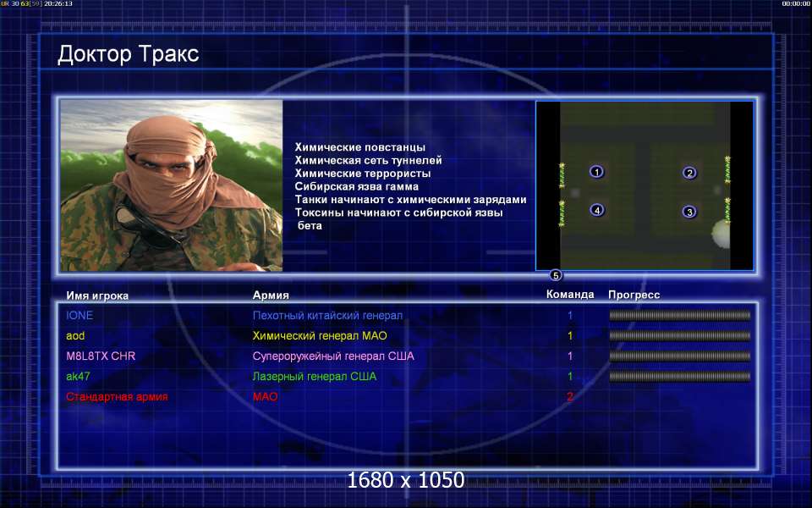This screenshot has height=508, width=812.
Task: Click the "Химическая сеть туннелей" line
Action: click(368, 160)
